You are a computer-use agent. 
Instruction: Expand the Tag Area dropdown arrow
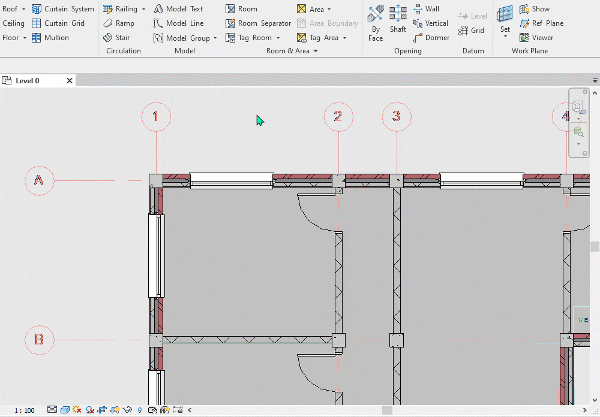click(x=344, y=37)
